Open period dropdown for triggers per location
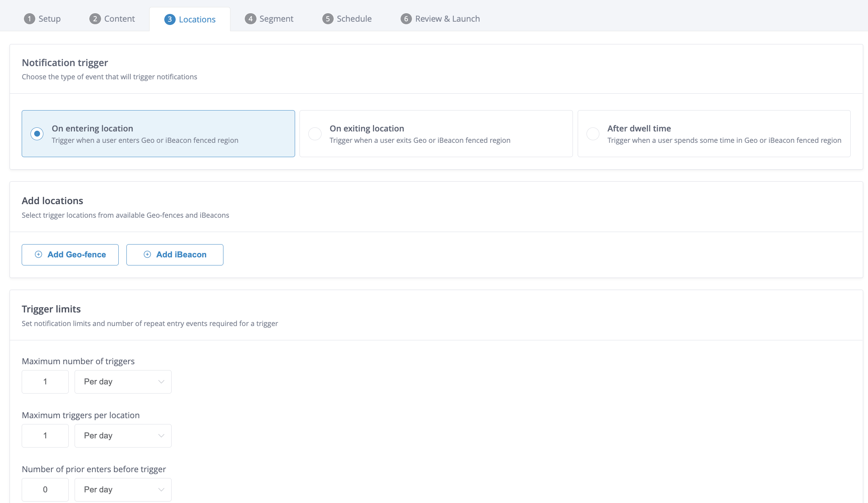This screenshot has width=868, height=503. tap(123, 436)
